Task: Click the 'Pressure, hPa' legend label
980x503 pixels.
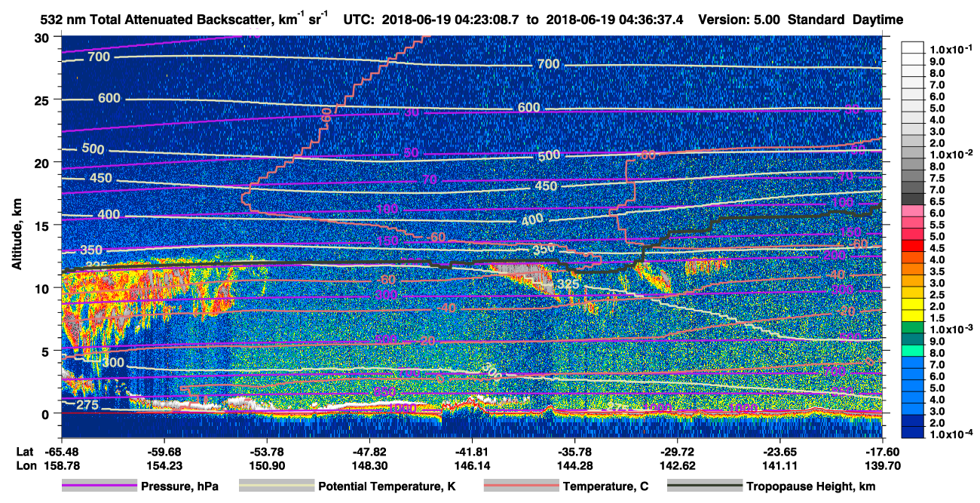Action: click(179, 487)
